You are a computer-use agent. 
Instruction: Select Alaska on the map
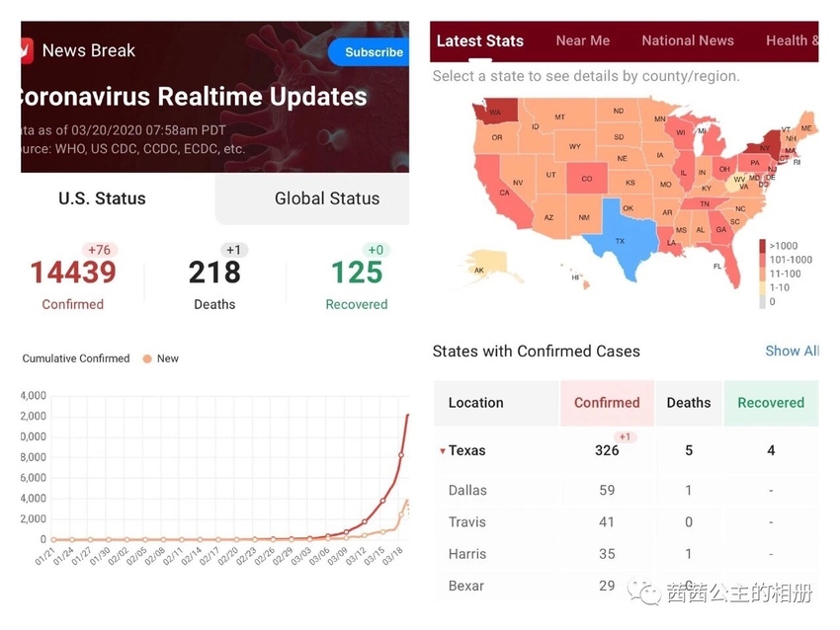point(486,266)
